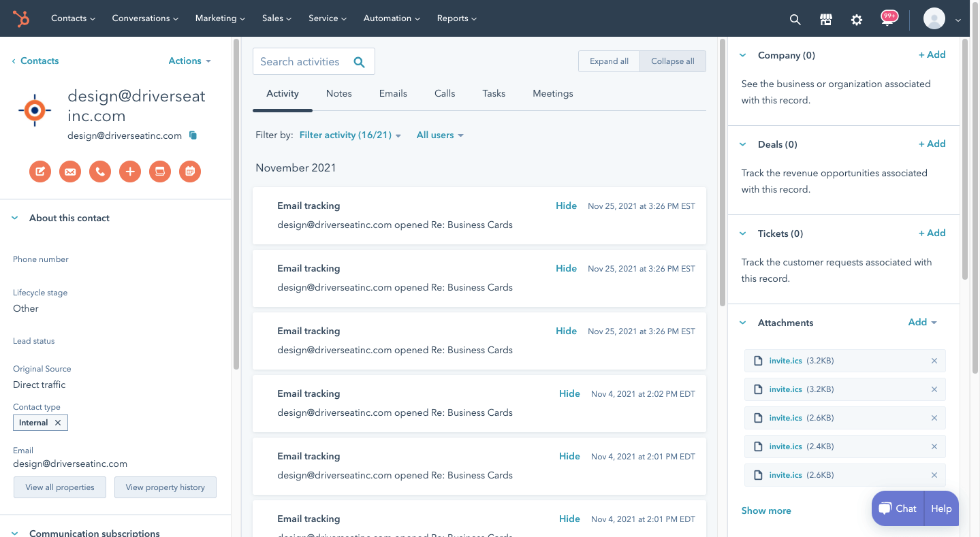The height and width of the screenshot is (537, 980).
Task: Switch to the Notes tab
Action: (x=339, y=93)
